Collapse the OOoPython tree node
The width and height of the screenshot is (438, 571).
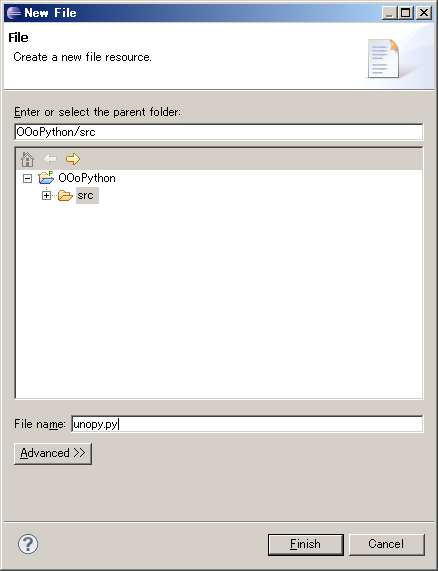coord(27,178)
